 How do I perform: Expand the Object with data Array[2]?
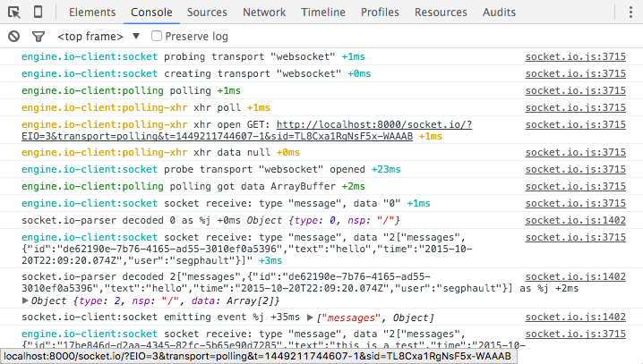[x=25, y=301]
